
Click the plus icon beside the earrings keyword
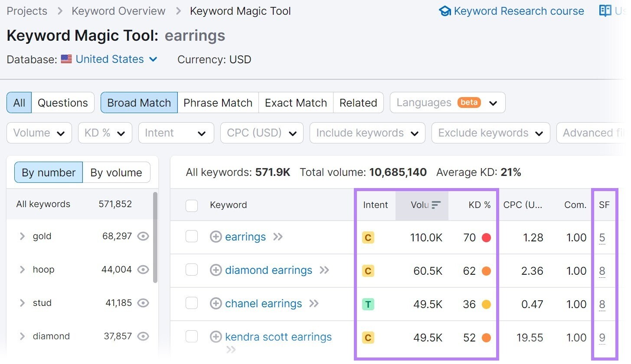(x=216, y=237)
